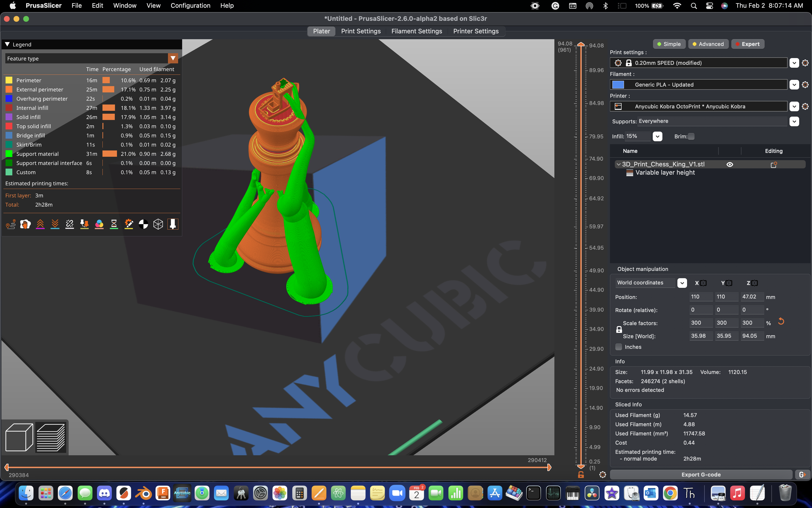The width and height of the screenshot is (812, 508).
Task: Open the Supports dropdown arrow
Action: tap(794, 121)
